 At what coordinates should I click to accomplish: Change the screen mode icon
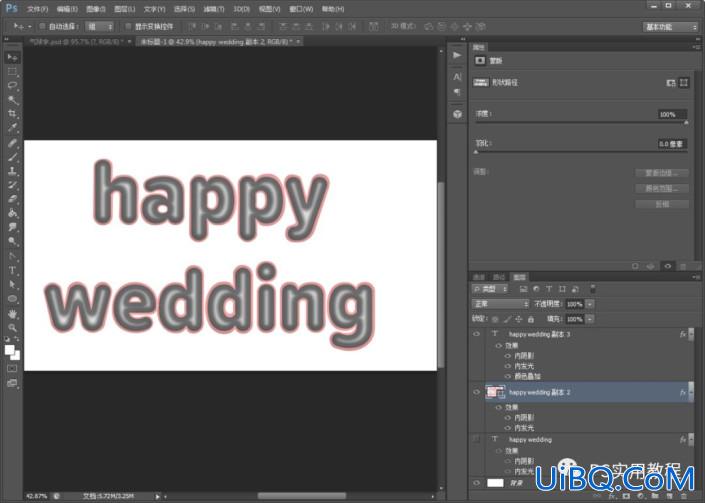click(x=12, y=383)
